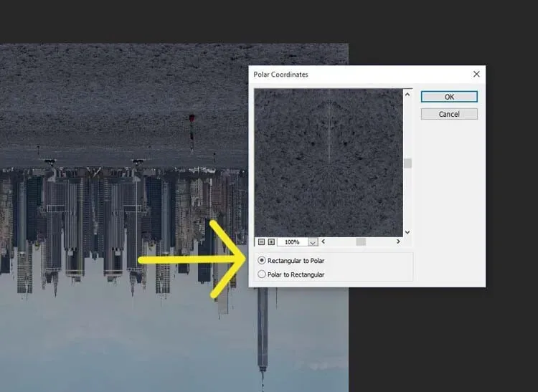Click inside the filter preview image
The height and width of the screenshot is (392, 538).
click(x=329, y=162)
